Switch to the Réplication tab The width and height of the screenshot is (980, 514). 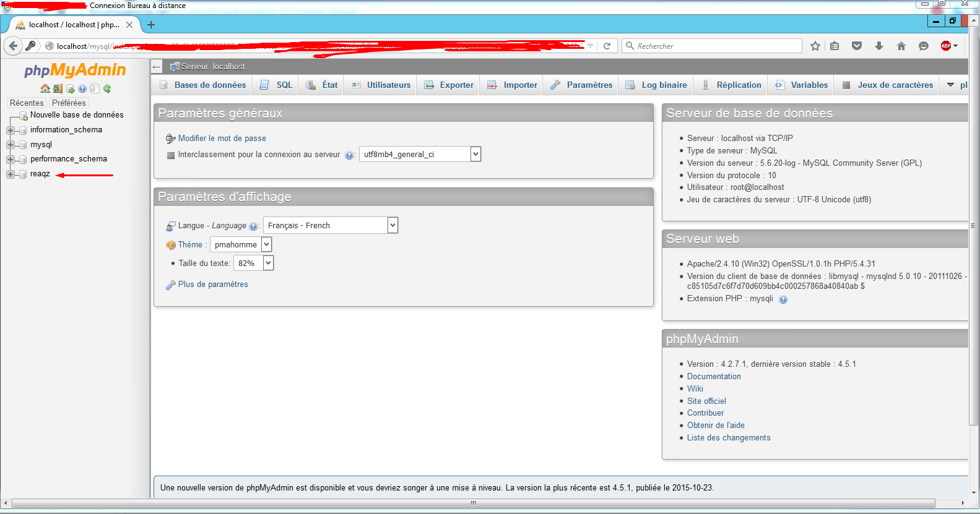tap(731, 85)
